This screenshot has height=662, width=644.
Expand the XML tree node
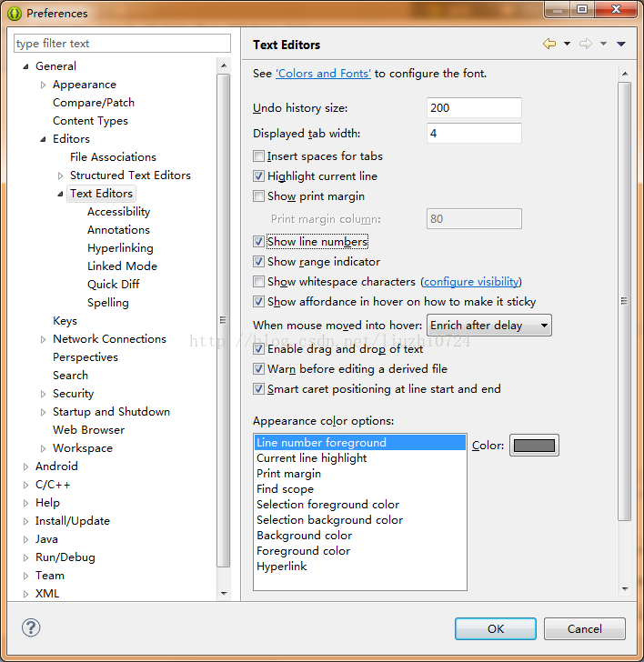click(x=25, y=594)
